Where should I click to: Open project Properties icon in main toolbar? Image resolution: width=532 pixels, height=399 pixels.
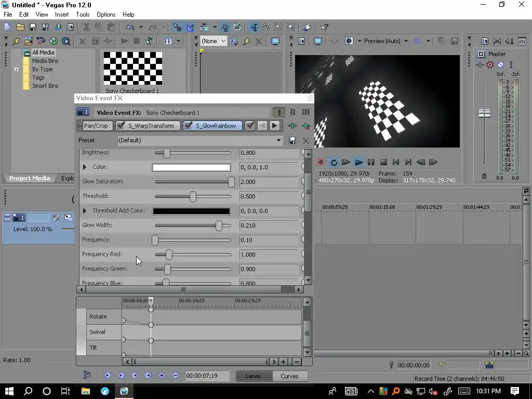pos(70,27)
